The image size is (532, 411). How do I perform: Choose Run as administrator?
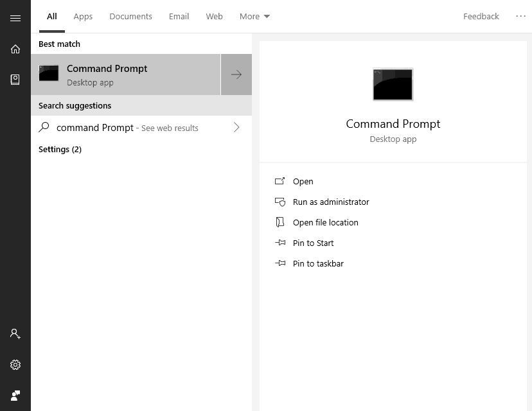331,202
